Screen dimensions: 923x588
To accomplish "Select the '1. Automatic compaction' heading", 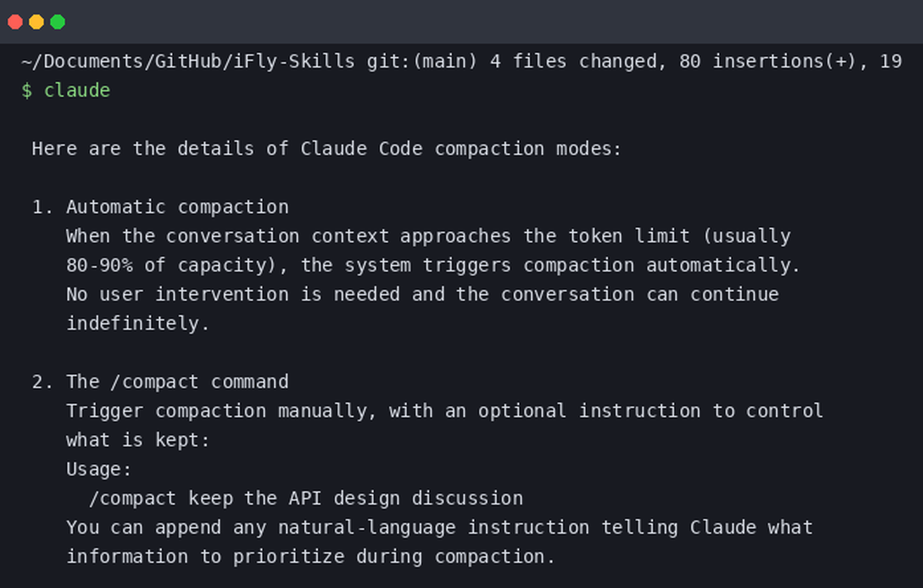I will [x=160, y=207].
